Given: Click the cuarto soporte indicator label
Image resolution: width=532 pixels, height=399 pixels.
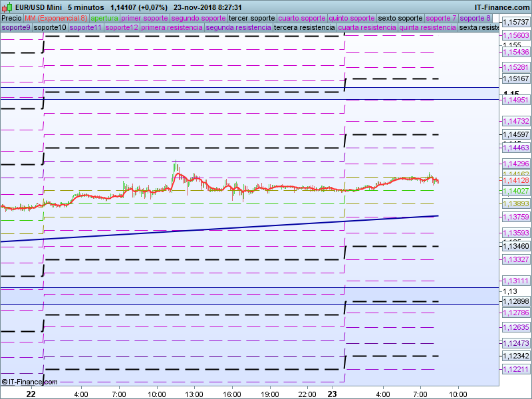Looking at the screenshot, I should 303,18.
